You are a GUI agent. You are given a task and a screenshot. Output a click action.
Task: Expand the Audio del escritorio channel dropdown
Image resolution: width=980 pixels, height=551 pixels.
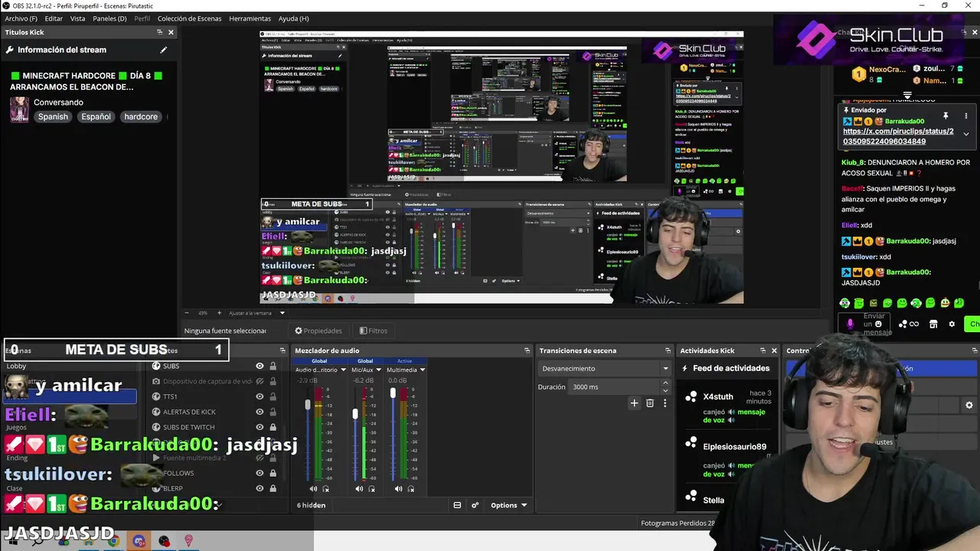pyautogui.click(x=343, y=370)
